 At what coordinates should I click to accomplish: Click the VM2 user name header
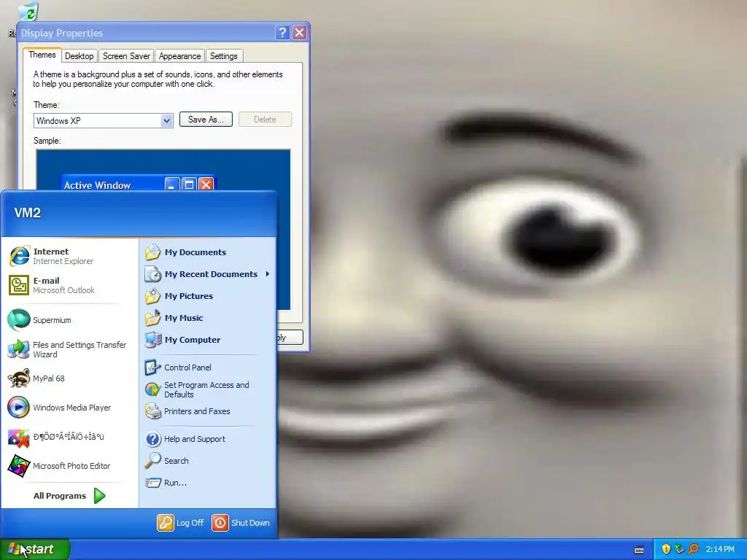[28, 213]
